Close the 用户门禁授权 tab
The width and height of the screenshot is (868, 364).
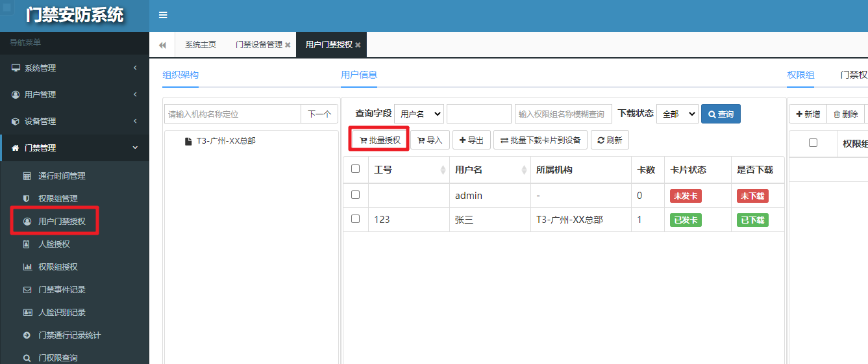(358, 45)
